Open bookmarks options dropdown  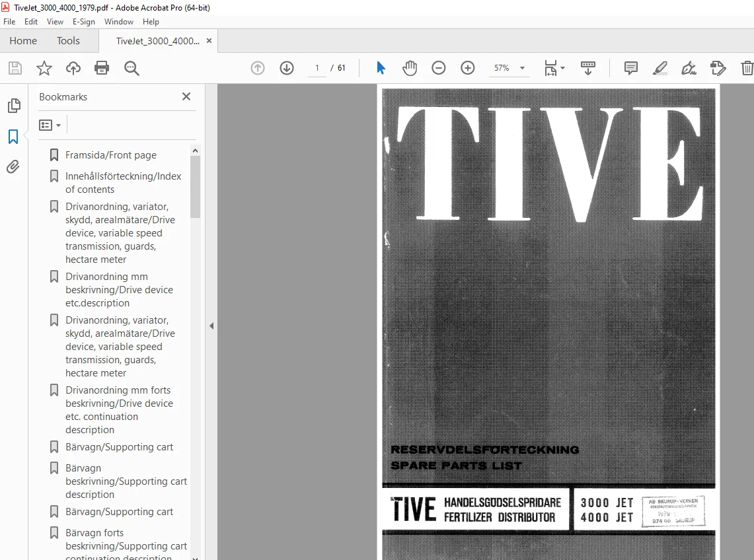click(x=50, y=125)
